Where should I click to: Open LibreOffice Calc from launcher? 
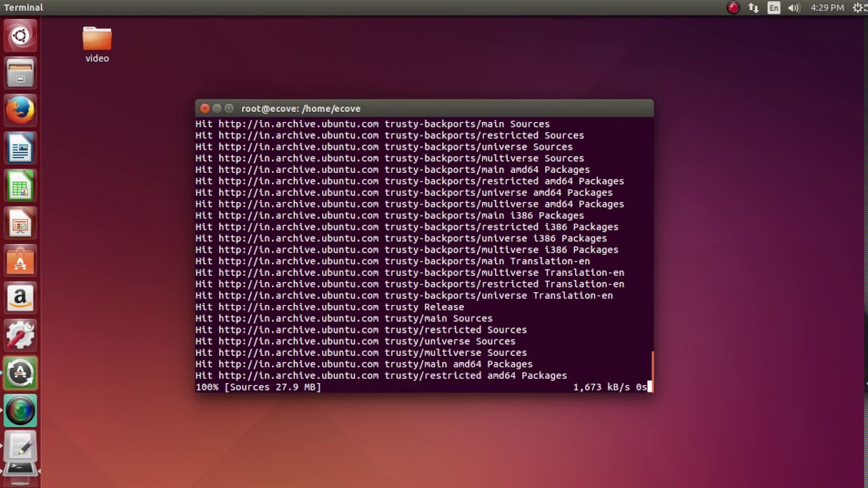pyautogui.click(x=20, y=185)
